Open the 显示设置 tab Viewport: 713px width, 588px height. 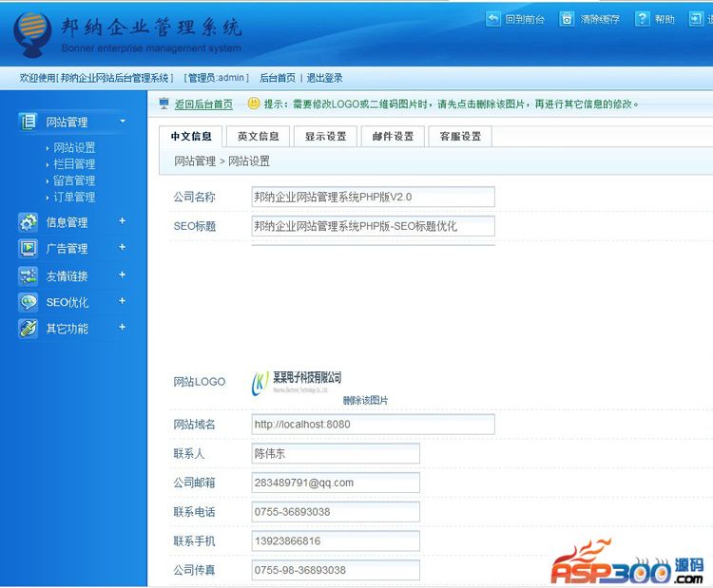click(x=325, y=137)
